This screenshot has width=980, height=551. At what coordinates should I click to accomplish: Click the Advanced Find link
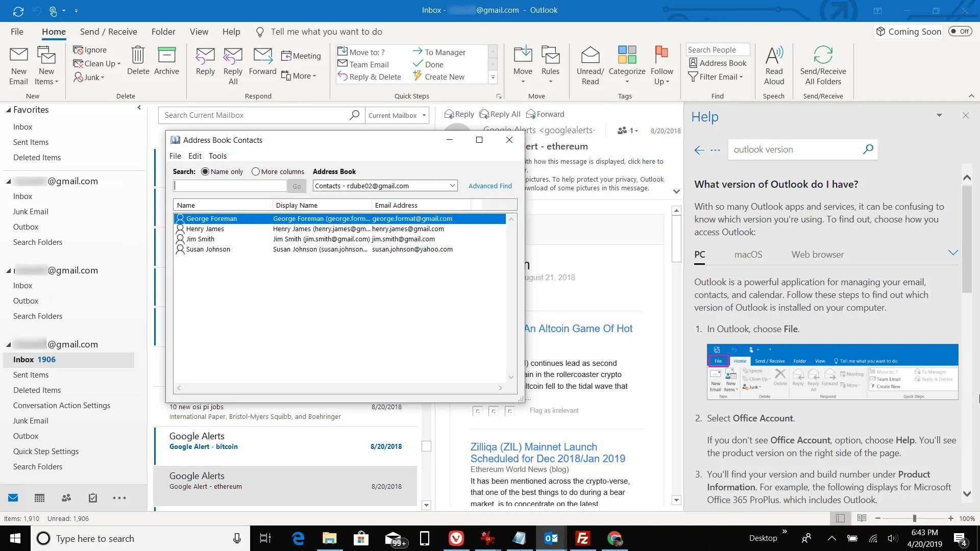click(x=489, y=186)
